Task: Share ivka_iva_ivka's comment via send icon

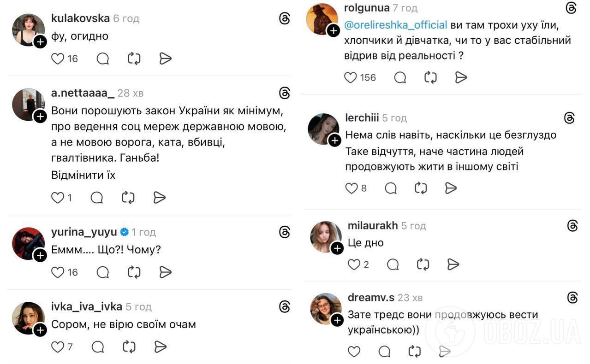Action: 161,346
